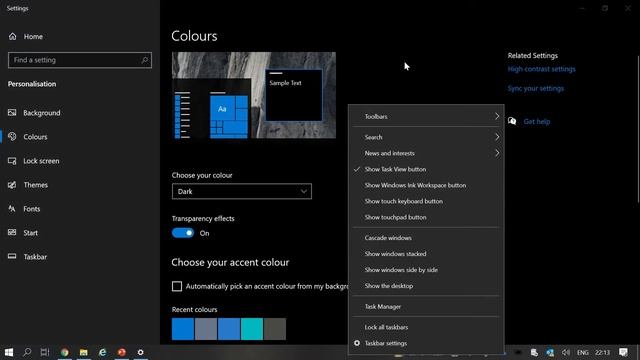This screenshot has height=360, width=640.
Task: Click the Find a setting search box
Action: tap(80, 60)
